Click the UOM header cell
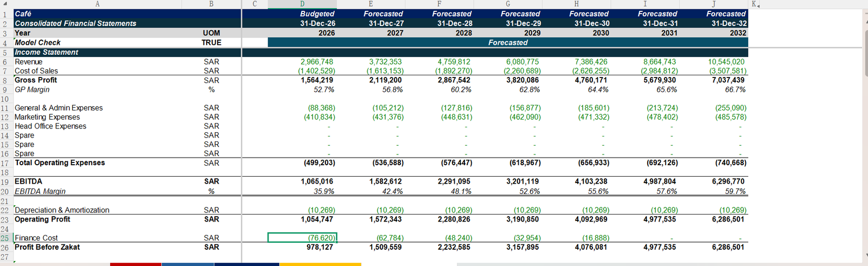 pos(212,33)
